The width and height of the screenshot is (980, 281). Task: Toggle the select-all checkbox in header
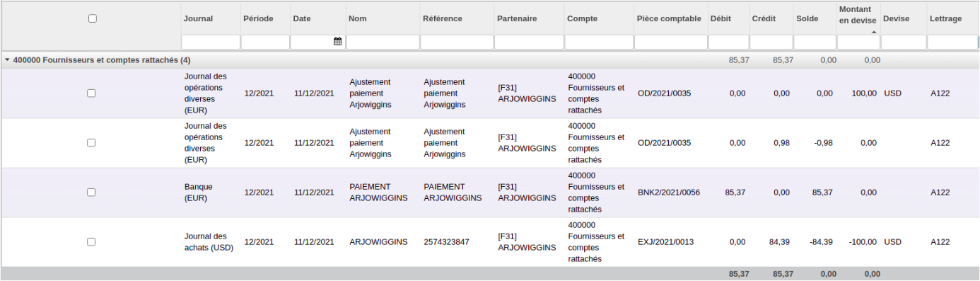(x=92, y=18)
